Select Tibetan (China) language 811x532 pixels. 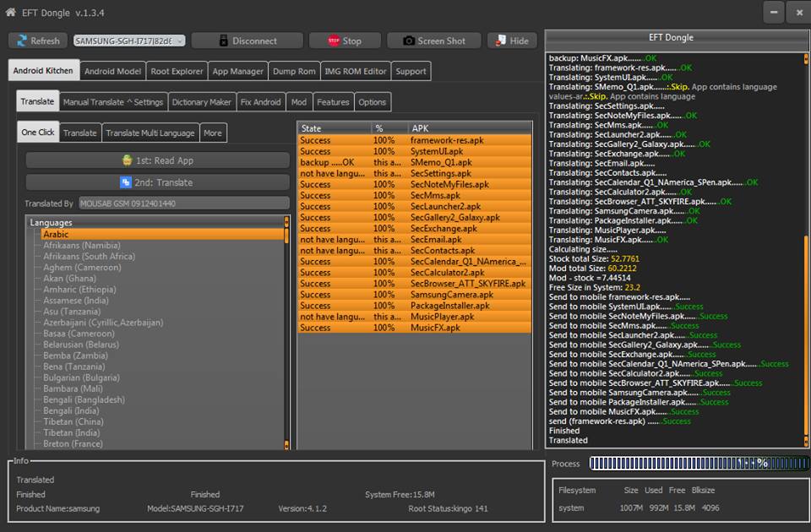coord(73,422)
